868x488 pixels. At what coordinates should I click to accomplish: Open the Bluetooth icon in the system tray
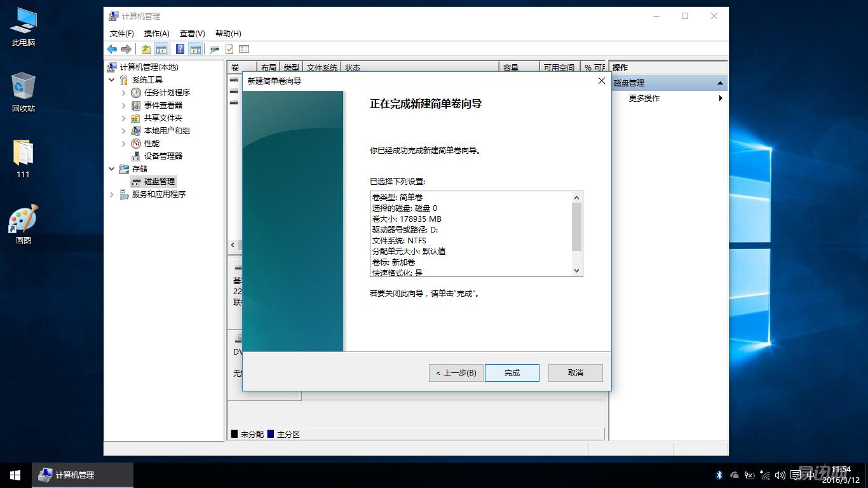(719, 475)
